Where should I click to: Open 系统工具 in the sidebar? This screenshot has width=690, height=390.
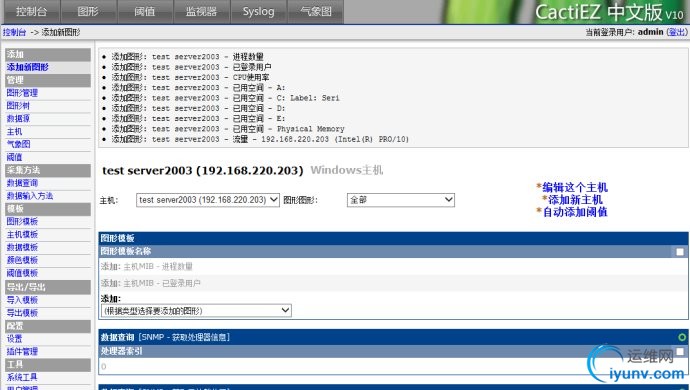22,377
